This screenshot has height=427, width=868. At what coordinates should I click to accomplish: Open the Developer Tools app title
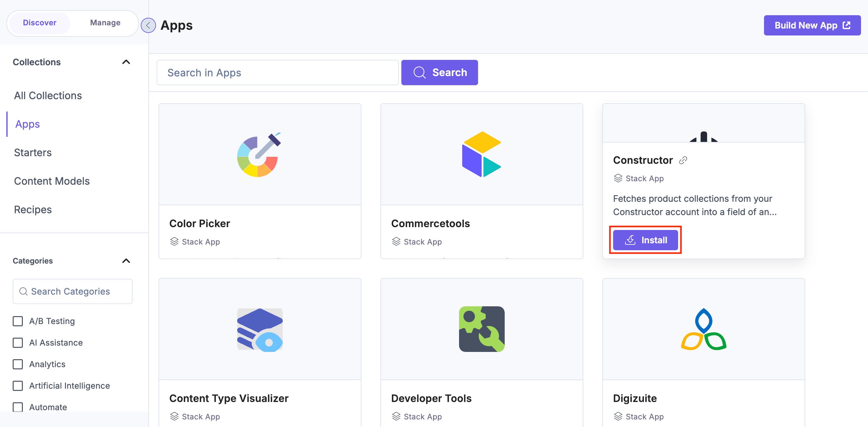pyautogui.click(x=431, y=398)
